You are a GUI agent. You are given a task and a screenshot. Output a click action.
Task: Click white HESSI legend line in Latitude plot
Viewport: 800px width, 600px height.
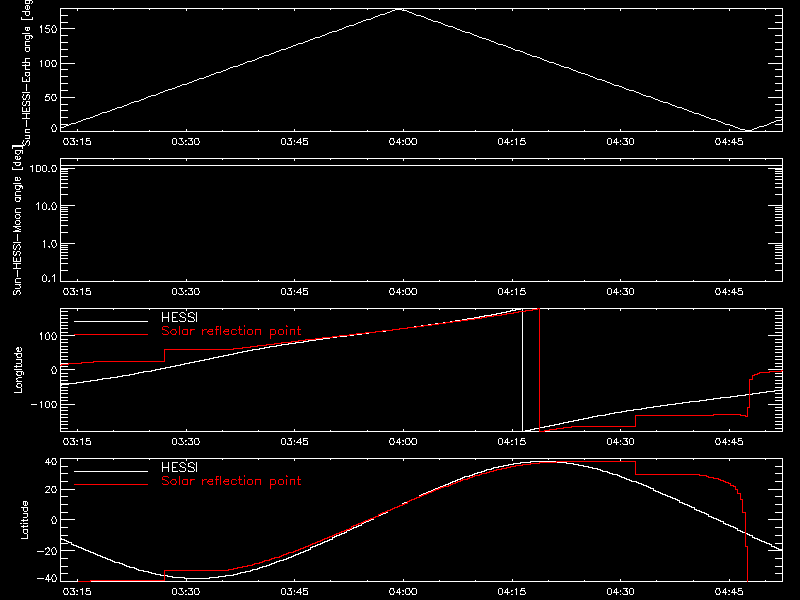pyautogui.click(x=111, y=471)
